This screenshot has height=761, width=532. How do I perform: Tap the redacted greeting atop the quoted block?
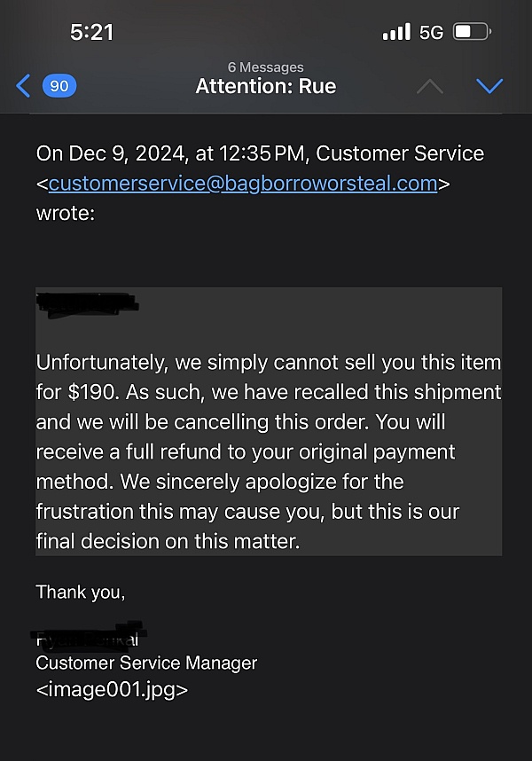(86, 302)
